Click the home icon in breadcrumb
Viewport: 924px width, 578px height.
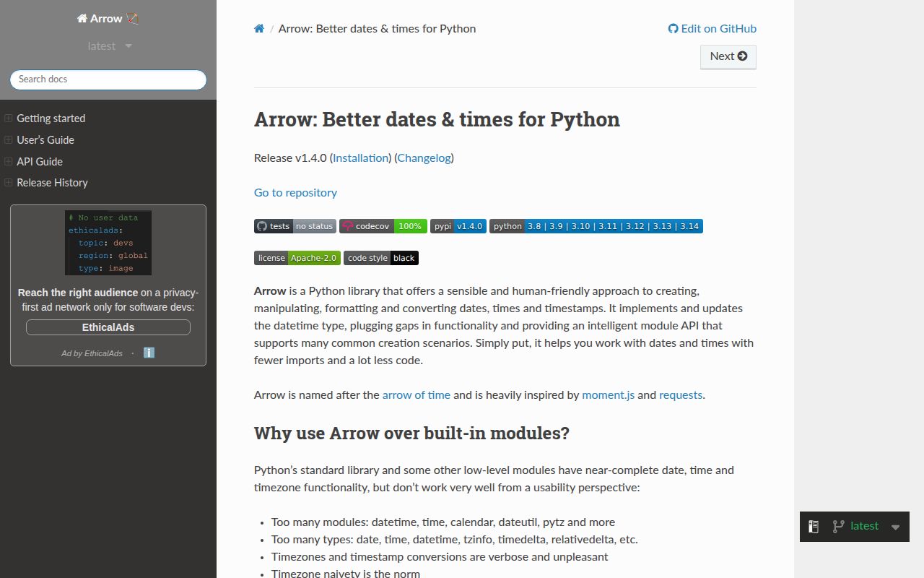point(259,29)
